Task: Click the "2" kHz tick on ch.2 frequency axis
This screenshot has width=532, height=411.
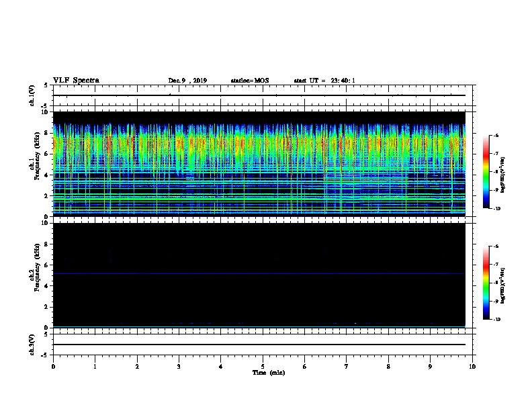Action: pos(46,307)
